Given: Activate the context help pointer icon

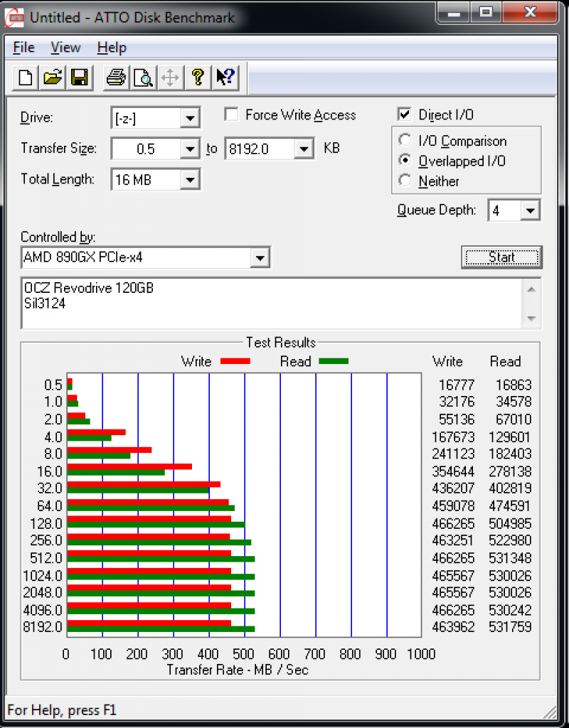Looking at the screenshot, I should (x=225, y=77).
